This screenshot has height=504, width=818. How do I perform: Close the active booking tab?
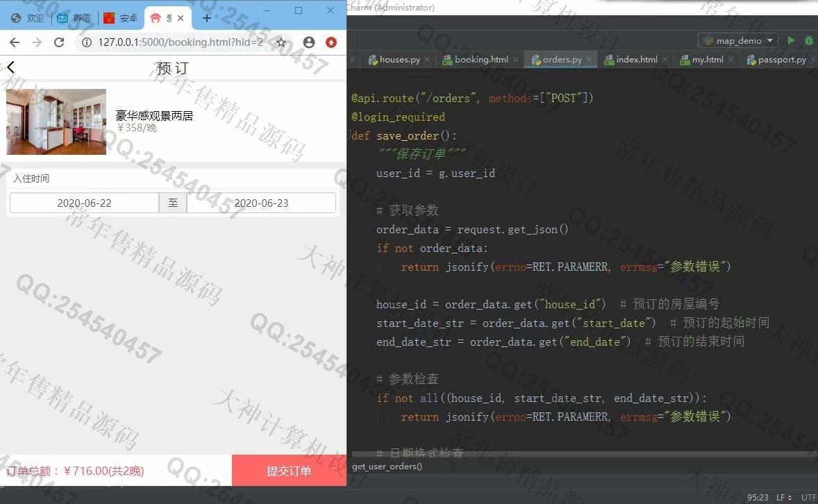point(181,18)
